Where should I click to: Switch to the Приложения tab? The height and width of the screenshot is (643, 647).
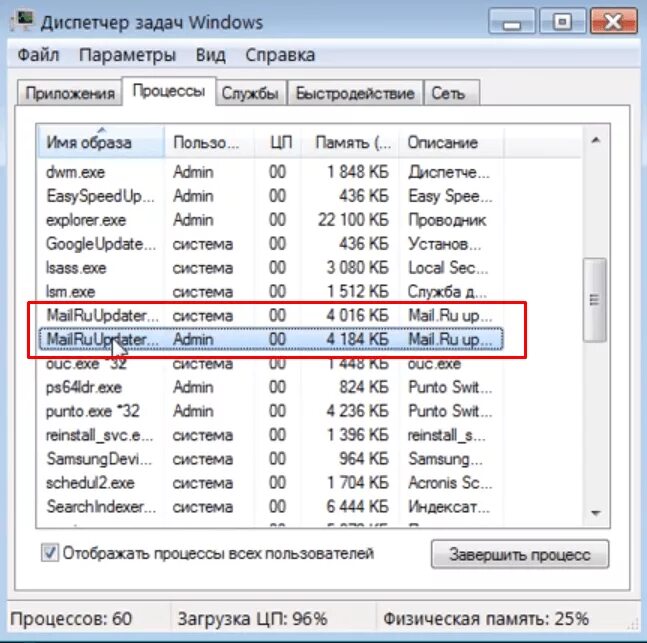click(x=70, y=94)
